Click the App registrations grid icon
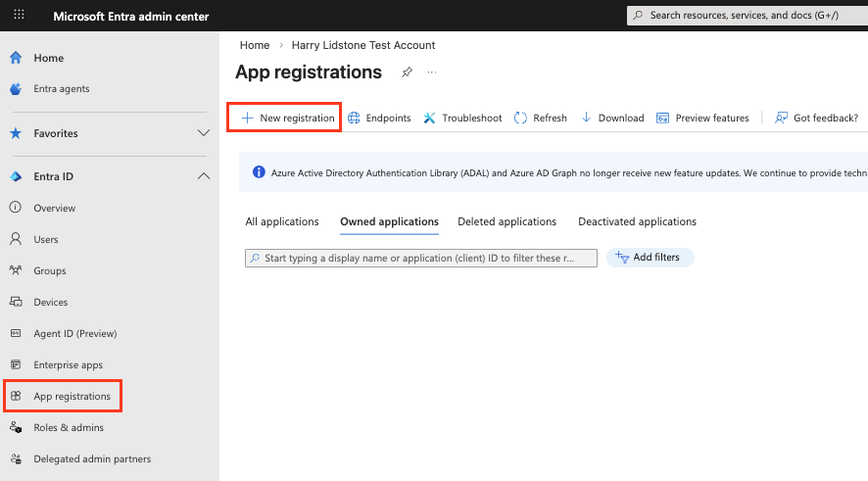This screenshot has height=481, width=868. pyautogui.click(x=16, y=396)
